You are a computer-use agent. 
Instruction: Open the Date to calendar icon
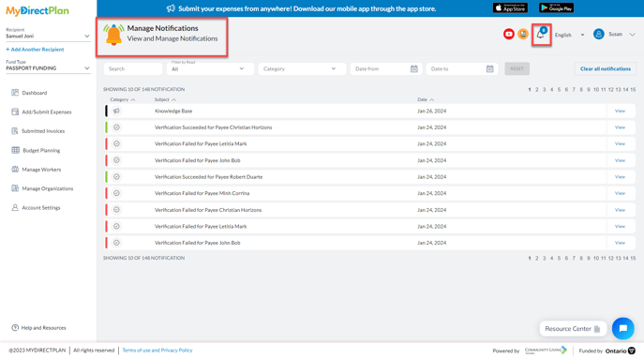tap(489, 69)
